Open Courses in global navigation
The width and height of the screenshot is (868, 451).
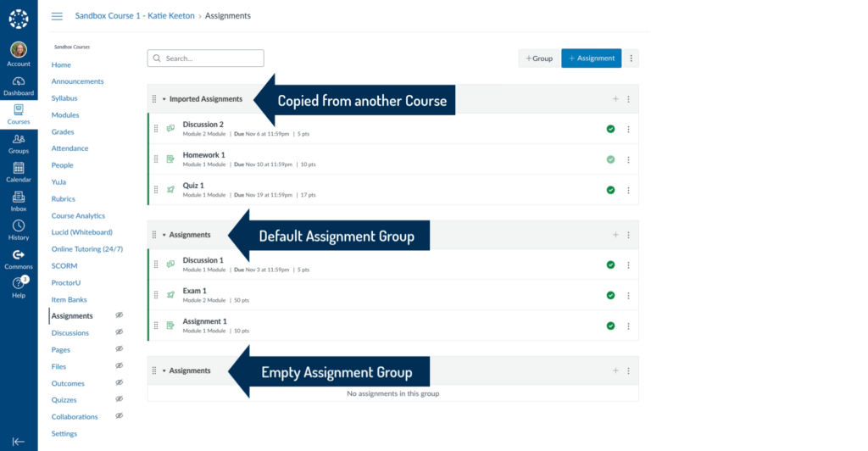pos(19,114)
